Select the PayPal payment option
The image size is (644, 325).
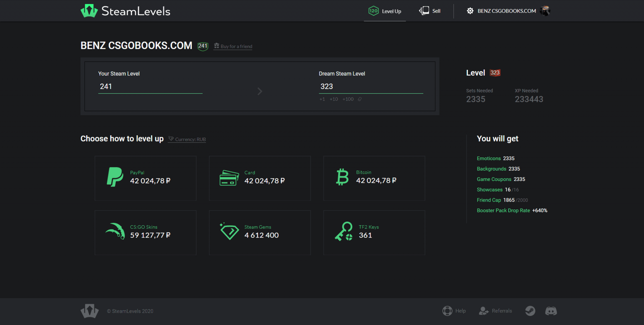(x=146, y=178)
